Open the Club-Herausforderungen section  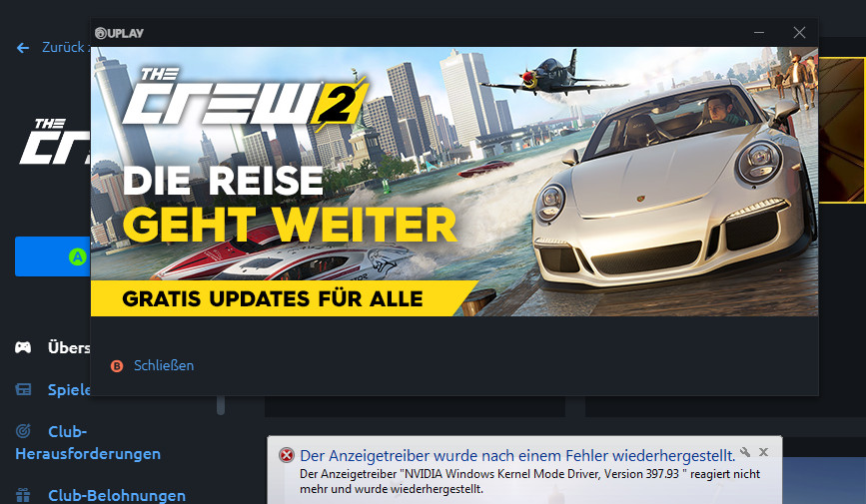tap(88, 442)
